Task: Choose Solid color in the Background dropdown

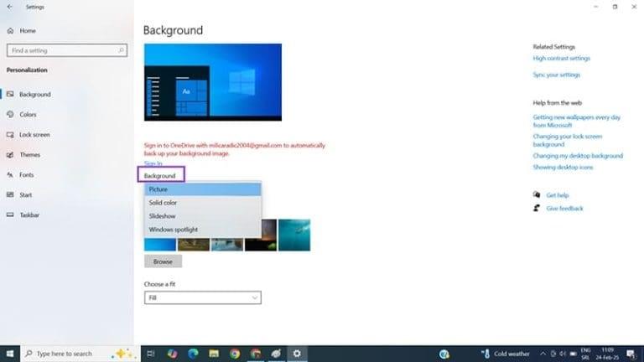Action: coord(202,203)
